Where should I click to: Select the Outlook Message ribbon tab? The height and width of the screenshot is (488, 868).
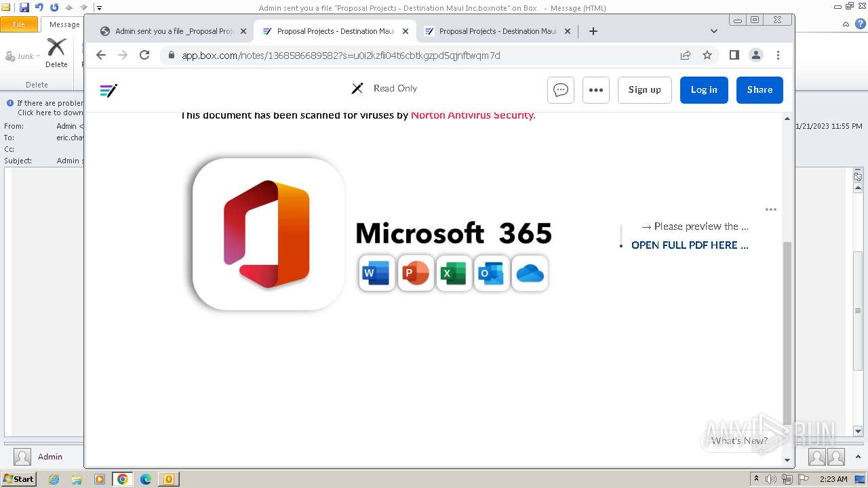[x=64, y=24]
